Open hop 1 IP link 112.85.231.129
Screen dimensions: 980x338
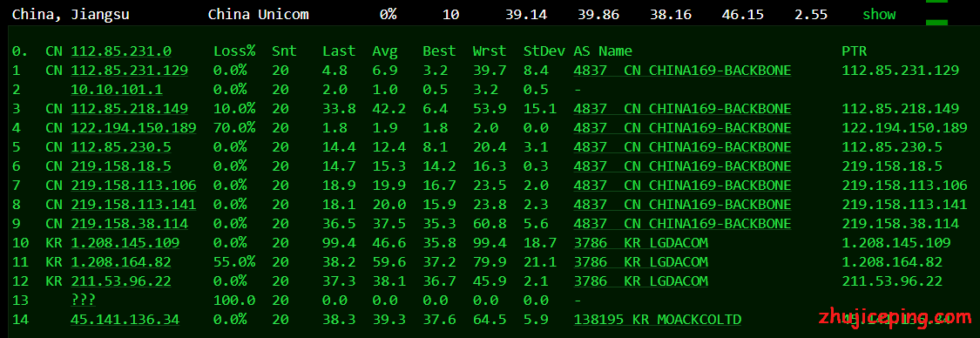130,71
